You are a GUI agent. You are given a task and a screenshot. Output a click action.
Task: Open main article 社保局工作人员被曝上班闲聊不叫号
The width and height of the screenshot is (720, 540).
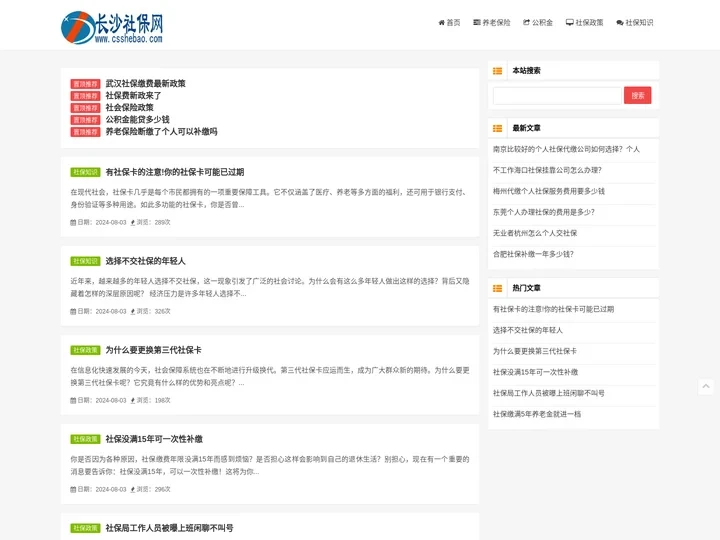(169, 528)
